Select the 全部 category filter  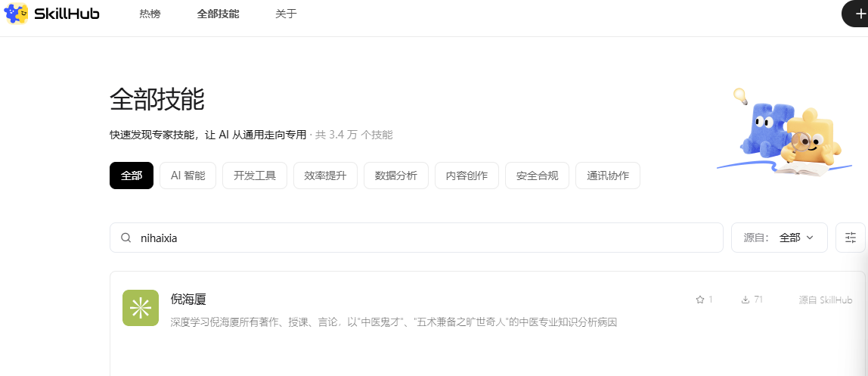pos(132,176)
